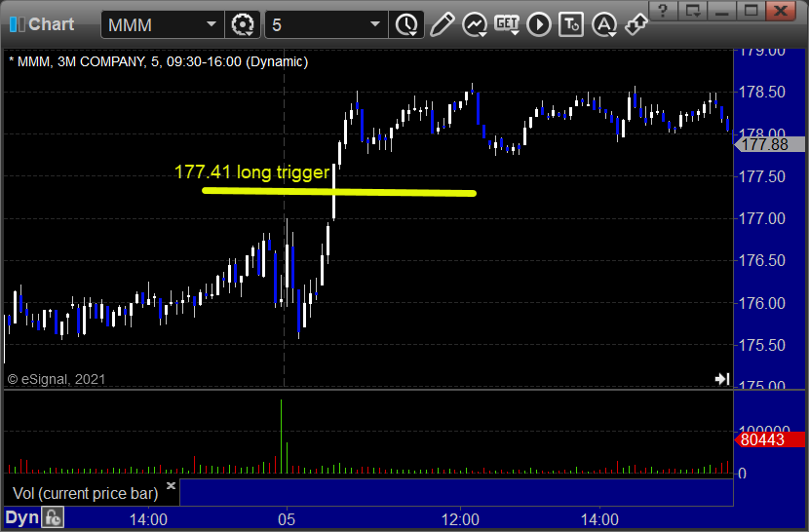Start the bar replay play icon

tap(539, 24)
